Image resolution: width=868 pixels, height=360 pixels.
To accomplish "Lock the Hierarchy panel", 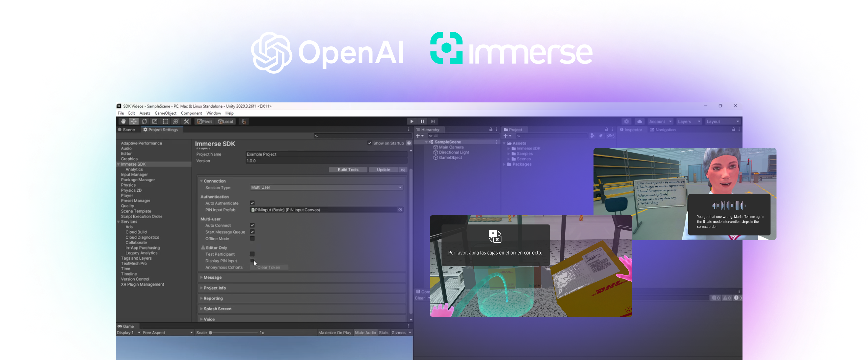I will pyautogui.click(x=491, y=129).
